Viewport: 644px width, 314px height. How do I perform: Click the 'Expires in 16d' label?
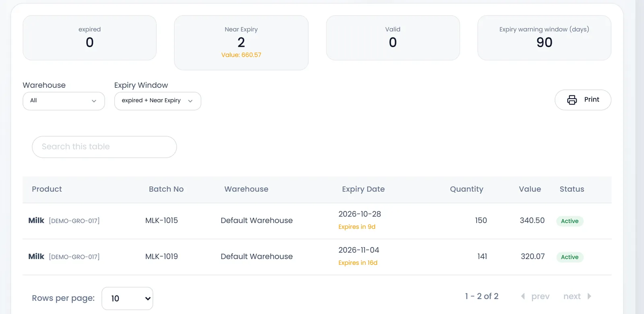358,263
